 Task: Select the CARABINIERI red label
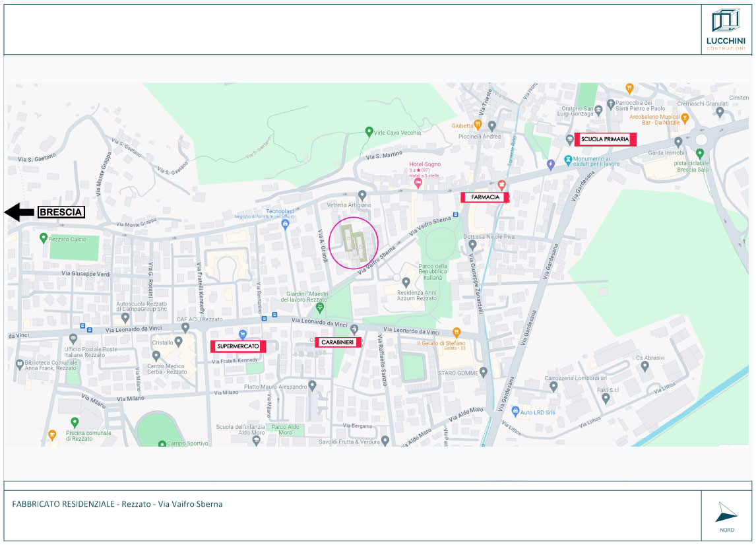338,342
